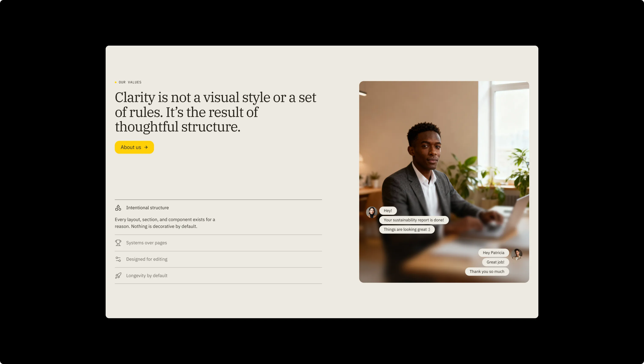Click the sliders icon beside Designed for editing
This screenshot has height=364, width=644.
(118, 259)
